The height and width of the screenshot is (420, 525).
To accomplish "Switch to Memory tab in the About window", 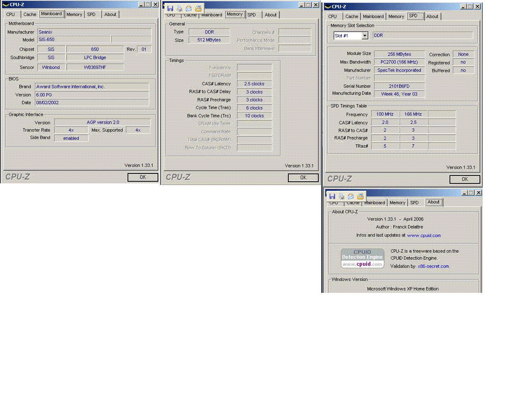I will [x=397, y=203].
